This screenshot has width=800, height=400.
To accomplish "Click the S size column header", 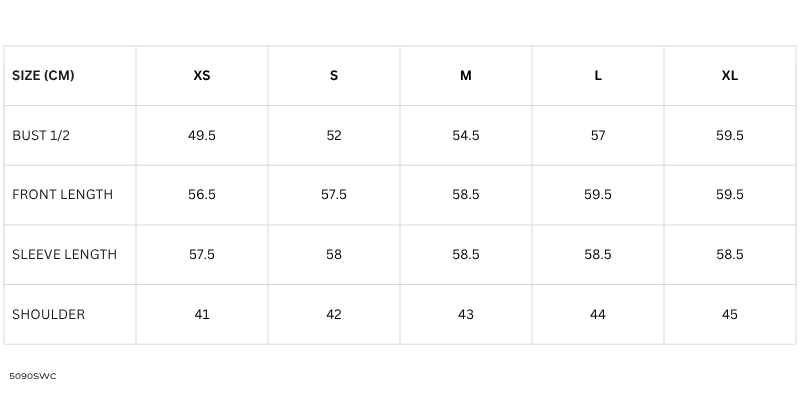I will [x=334, y=76].
